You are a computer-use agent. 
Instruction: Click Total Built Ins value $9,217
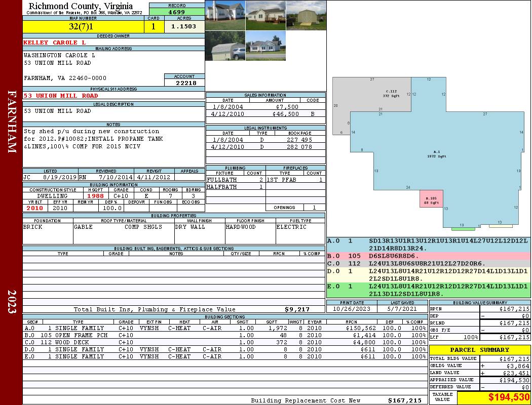coord(297,309)
